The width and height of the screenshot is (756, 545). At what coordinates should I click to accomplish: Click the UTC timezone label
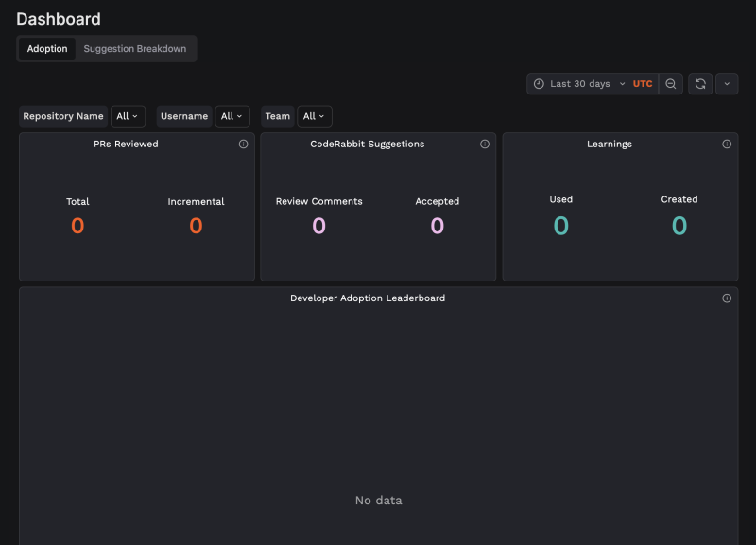pos(643,84)
